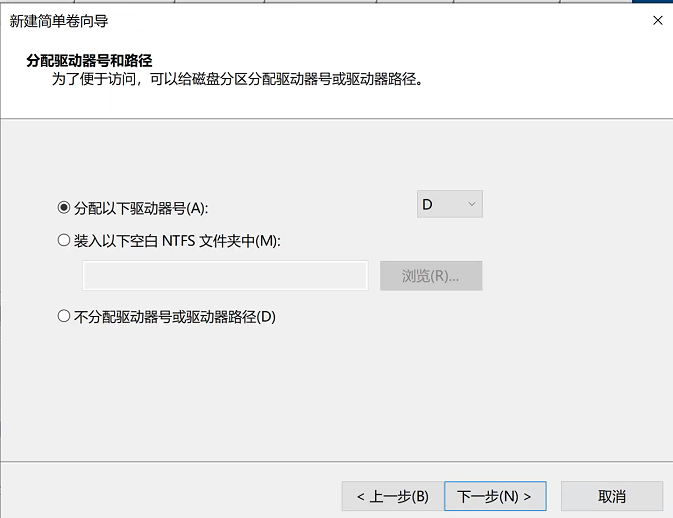The width and height of the screenshot is (673, 518).
Task: Click the 分配以下驱动器号(A): label text
Action: click(140, 208)
